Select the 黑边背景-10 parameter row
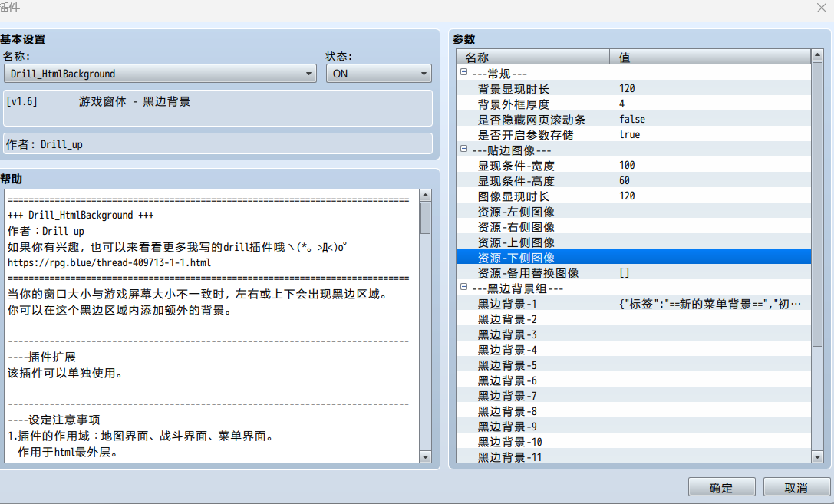The width and height of the screenshot is (834, 504). (634, 443)
